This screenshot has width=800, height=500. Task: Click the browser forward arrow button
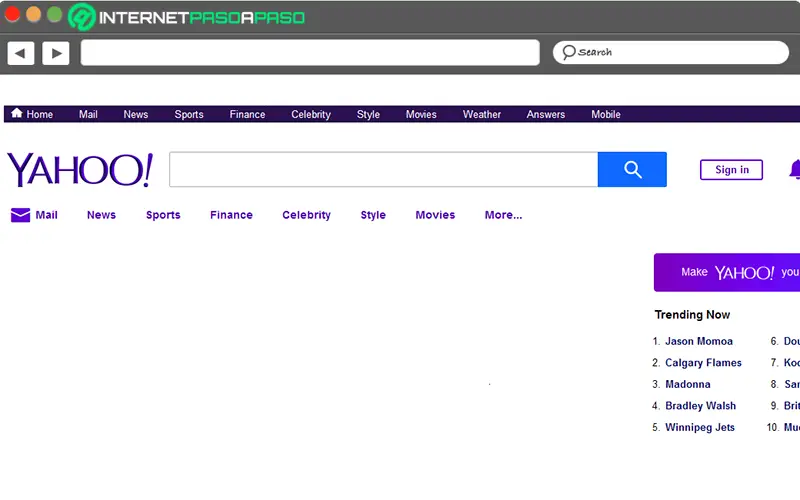point(56,53)
